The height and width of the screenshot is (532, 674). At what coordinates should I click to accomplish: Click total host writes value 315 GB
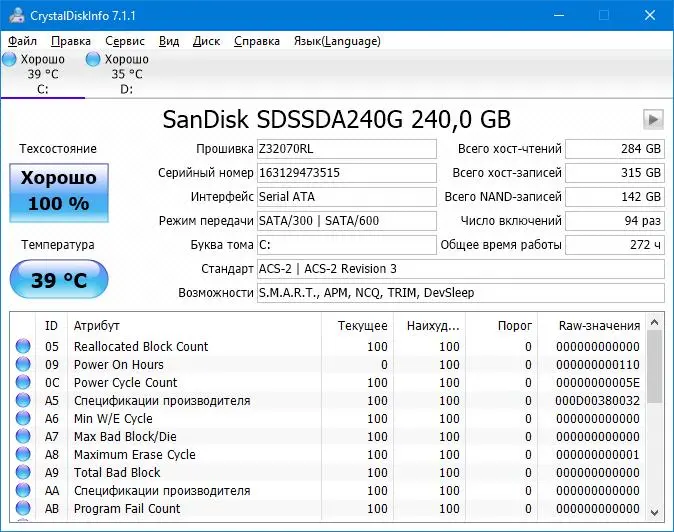click(x=615, y=173)
